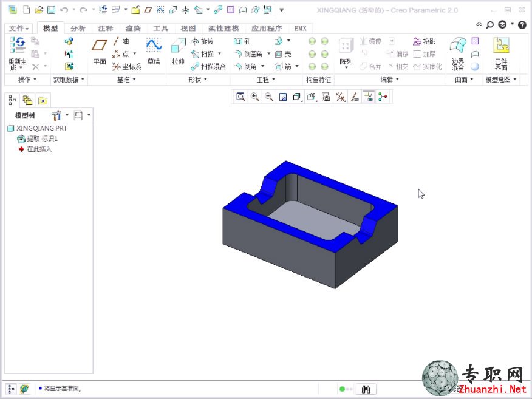Click the Zoom In view icon
532x399 pixels.
(x=255, y=97)
